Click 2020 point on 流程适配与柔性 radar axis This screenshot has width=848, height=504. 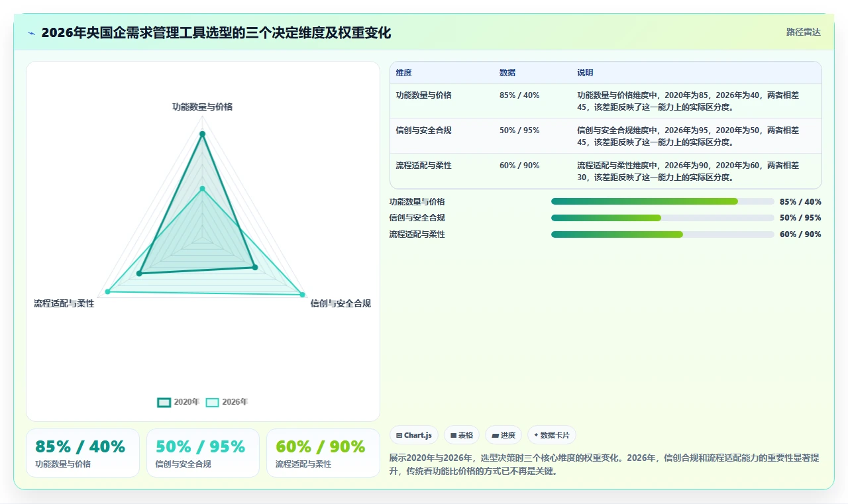[139, 274]
